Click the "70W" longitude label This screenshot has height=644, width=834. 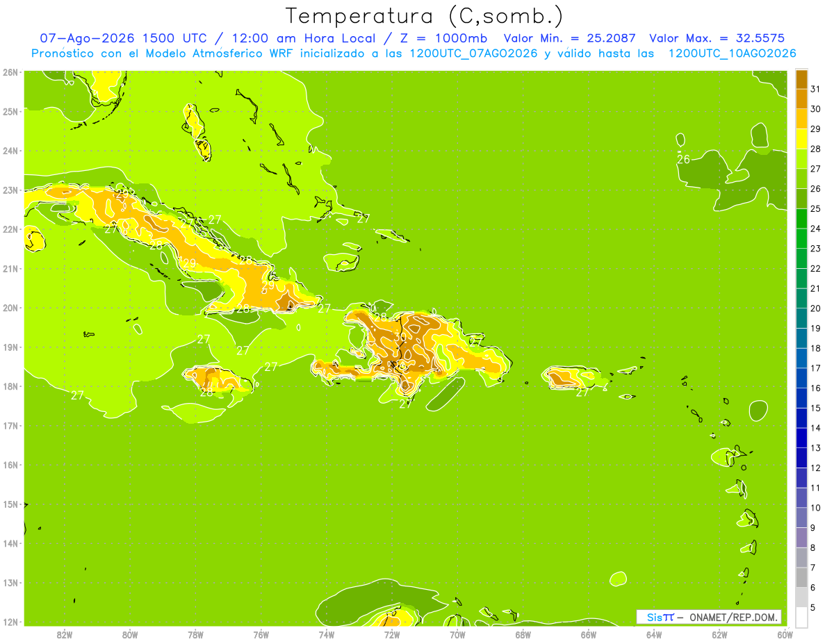tap(457, 634)
